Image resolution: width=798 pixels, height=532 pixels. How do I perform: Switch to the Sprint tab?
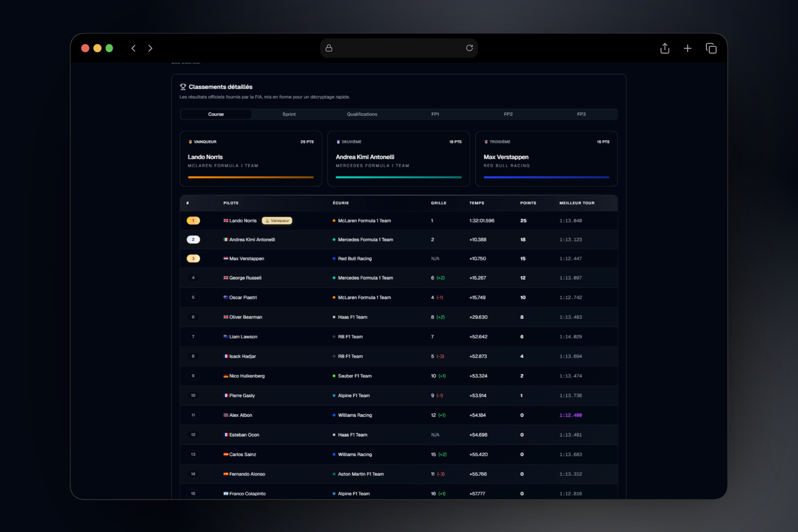pos(289,114)
